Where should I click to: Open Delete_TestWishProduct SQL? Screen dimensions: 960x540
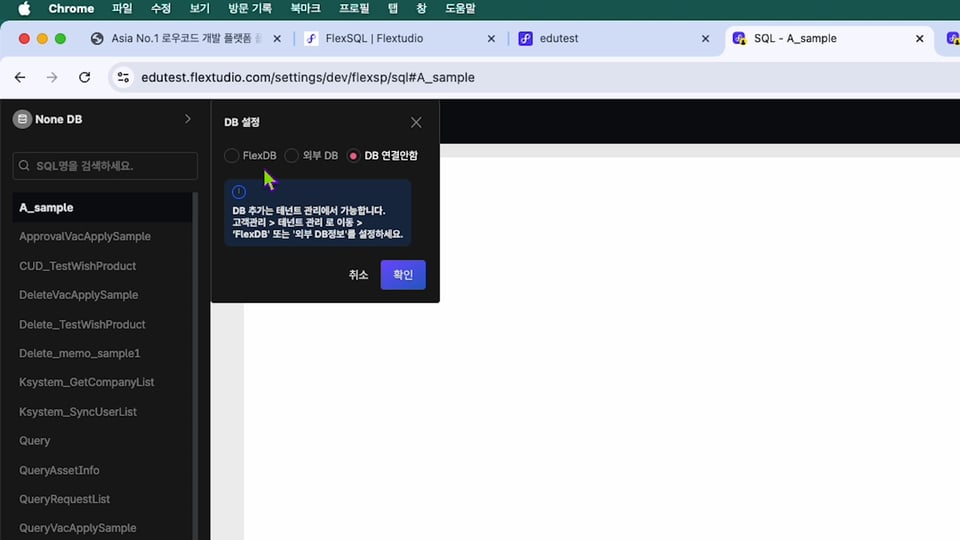(x=82, y=324)
